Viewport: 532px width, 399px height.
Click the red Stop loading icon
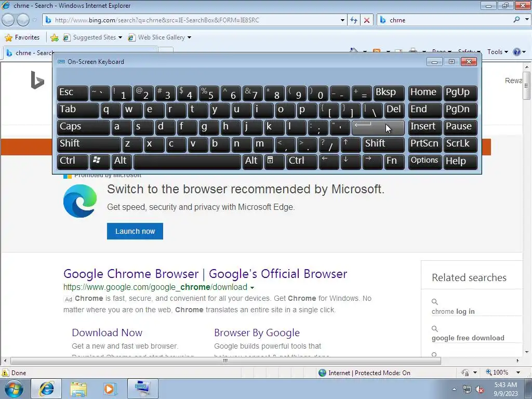click(367, 20)
